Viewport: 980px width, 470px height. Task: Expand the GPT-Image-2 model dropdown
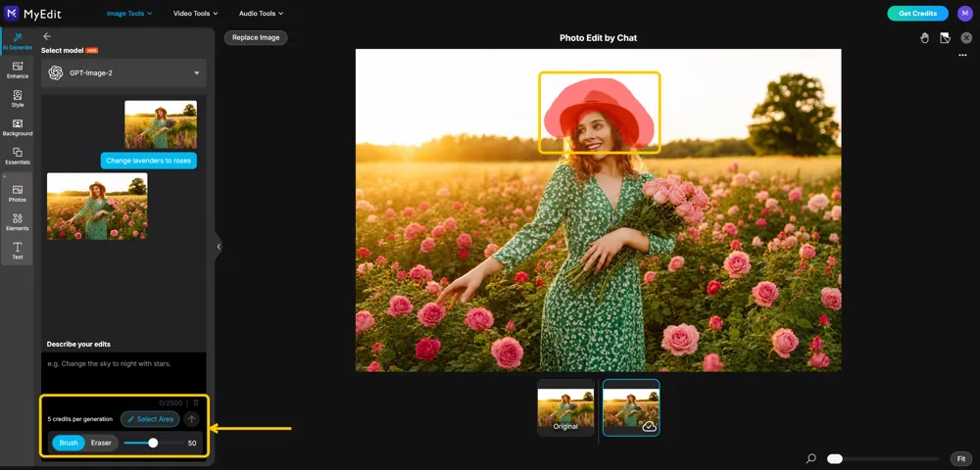[x=123, y=73]
